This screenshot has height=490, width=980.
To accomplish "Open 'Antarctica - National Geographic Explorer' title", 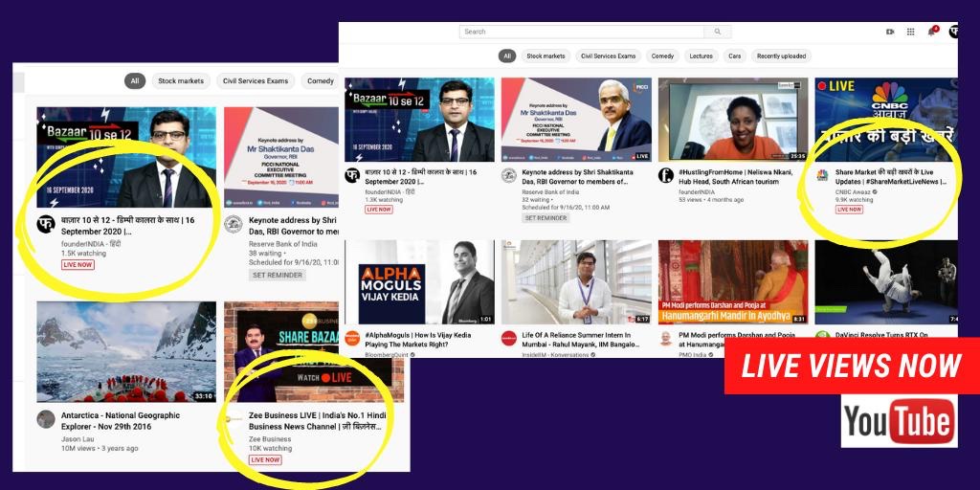I will pyautogui.click(x=121, y=421).
